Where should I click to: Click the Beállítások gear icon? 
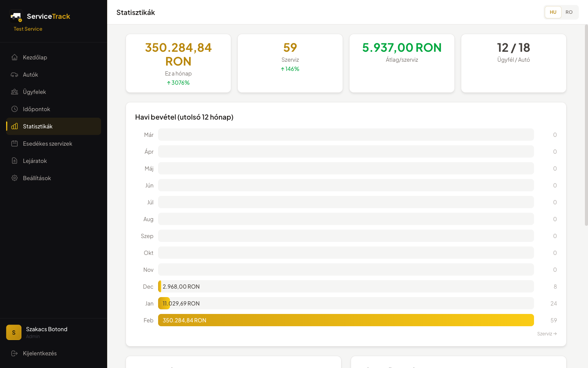[x=15, y=178]
